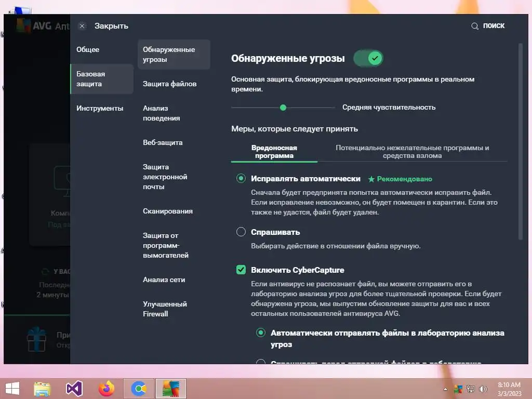Open Веб-защита settings
532x399 pixels.
[163, 142]
